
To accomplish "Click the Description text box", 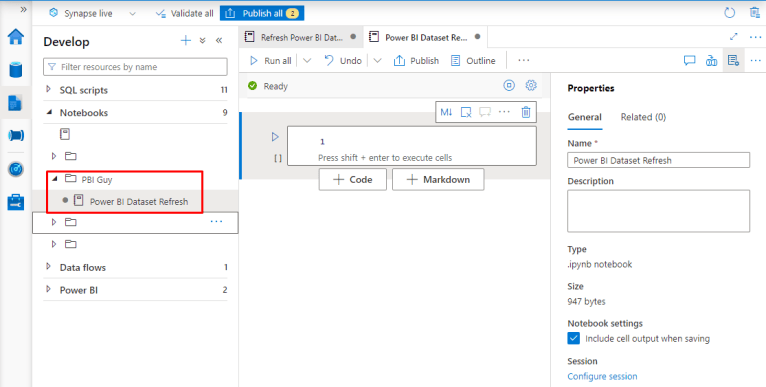I will click(659, 211).
